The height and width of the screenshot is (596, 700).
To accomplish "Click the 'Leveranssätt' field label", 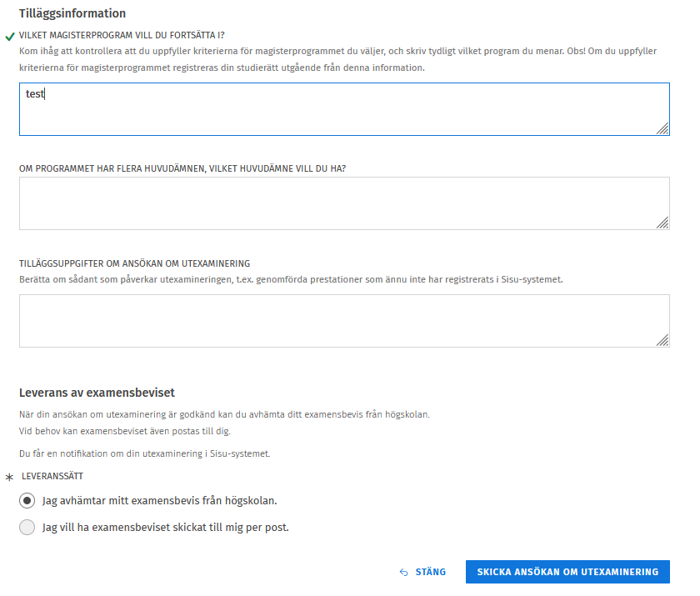I will click(52, 477).
